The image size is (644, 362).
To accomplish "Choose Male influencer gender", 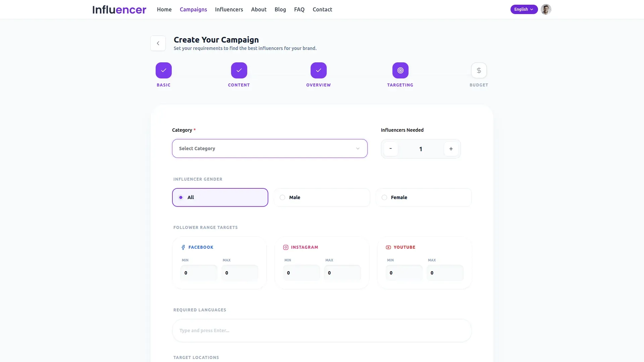I will [322, 197].
